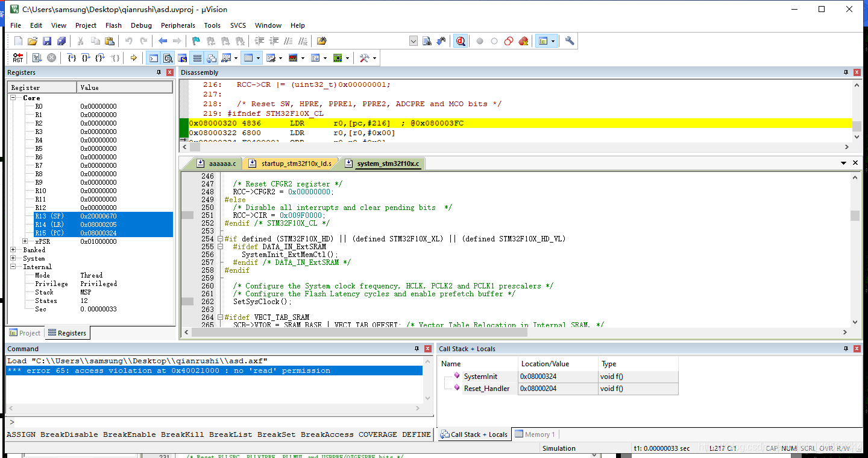Create a new file via toolbar
Viewport: 868px width, 458px height.
[18, 41]
